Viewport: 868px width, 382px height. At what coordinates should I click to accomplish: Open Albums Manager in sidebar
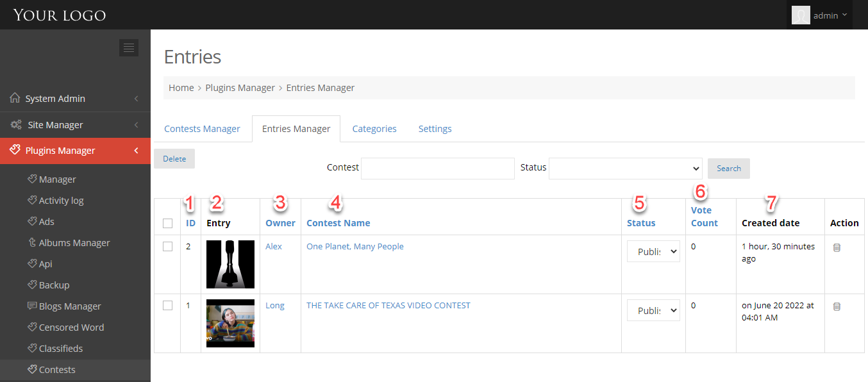point(74,242)
